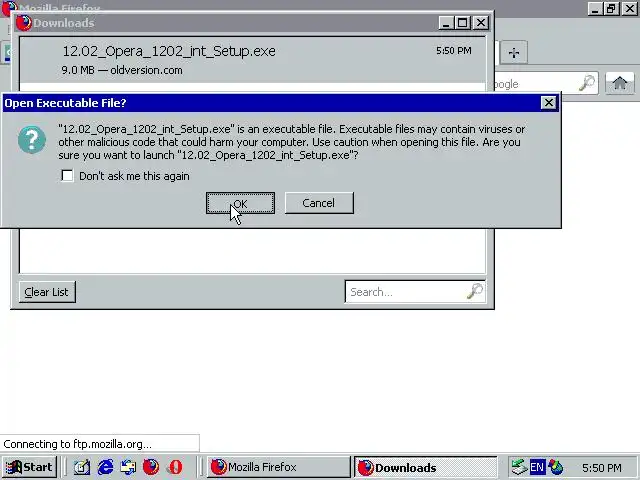Screen dimensions: 640x480
Task: Launch Firefox from the quick launch bar
Action: 151,467
